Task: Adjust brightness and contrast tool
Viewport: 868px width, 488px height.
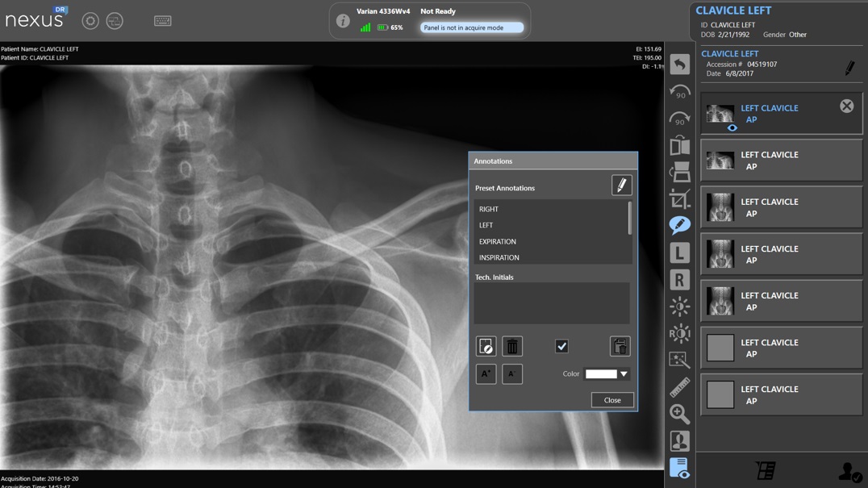Action: 680,307
